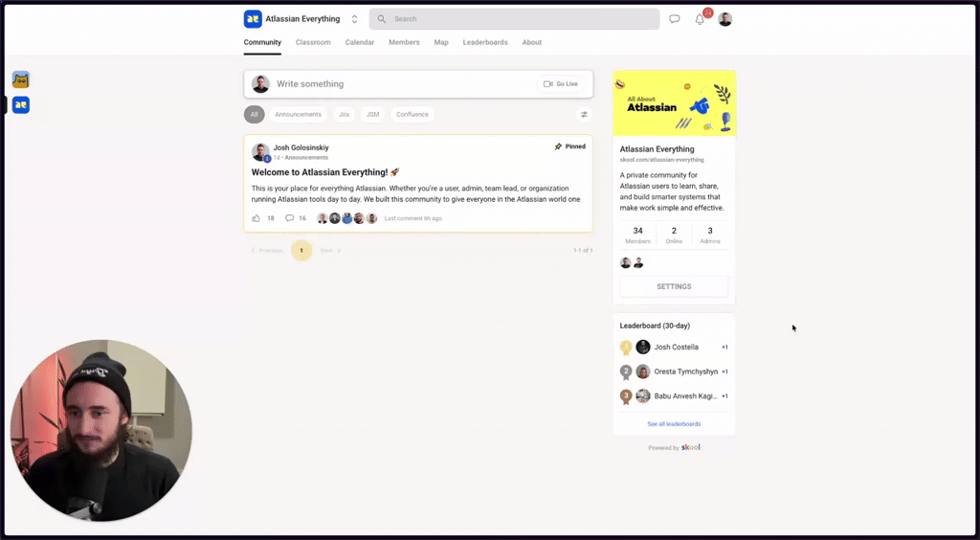Click the avatar in the Write something box
This screenshot has width=980, height=540.
click(260, 83)
